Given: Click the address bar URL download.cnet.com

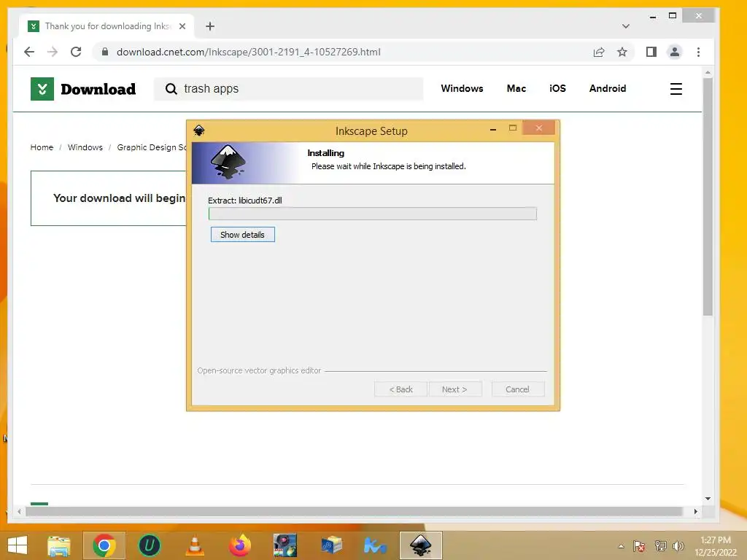Looking at the screenshot, I should [248, 52].
